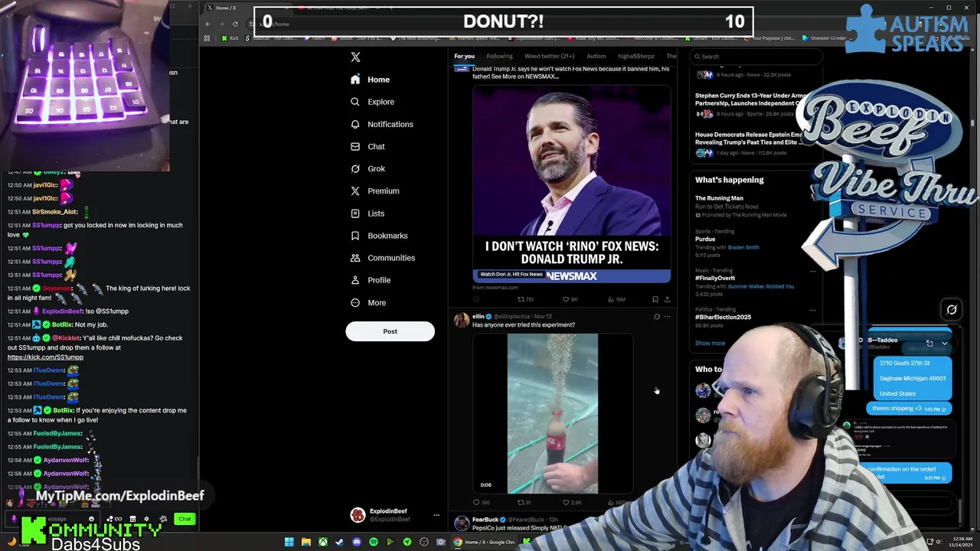Like ellin's experiment post
This screenshot has height=551, width=980.
[572, 503]
